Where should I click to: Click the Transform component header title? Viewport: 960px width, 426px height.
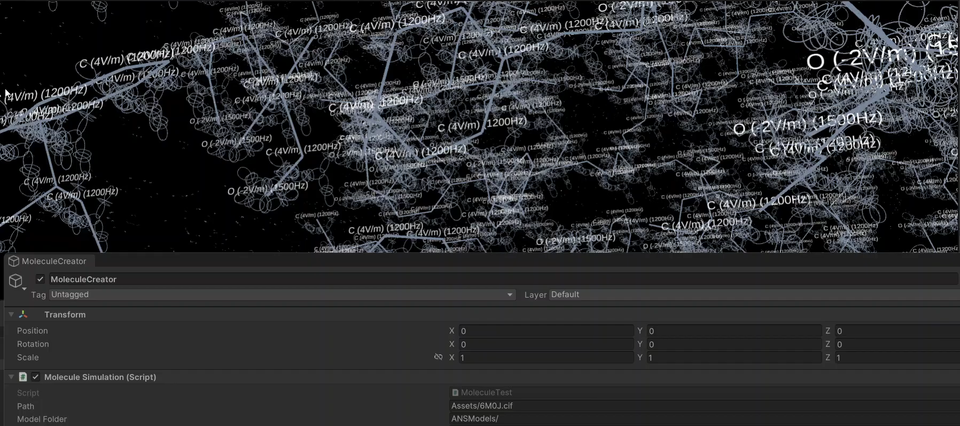click(64, 314)
